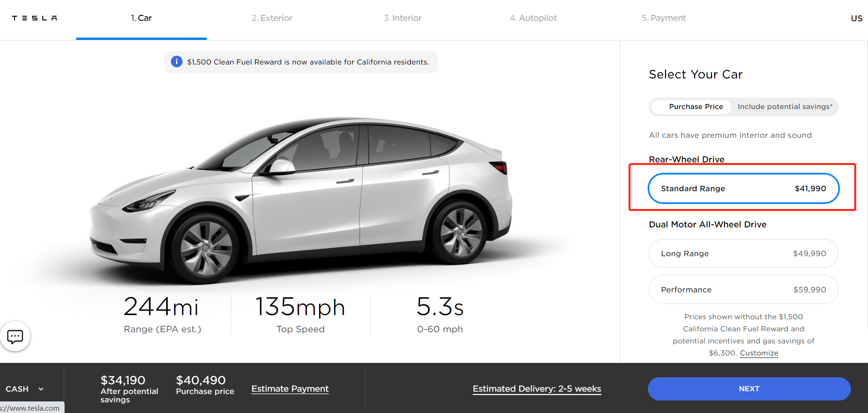Switch to the 4. Autopilot tab

(x=533, y=18)
